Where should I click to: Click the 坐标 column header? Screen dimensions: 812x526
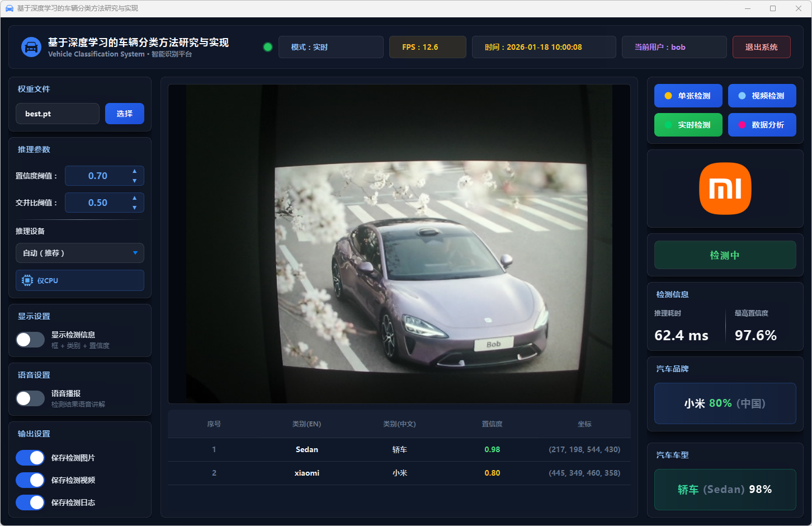(584, 424)
